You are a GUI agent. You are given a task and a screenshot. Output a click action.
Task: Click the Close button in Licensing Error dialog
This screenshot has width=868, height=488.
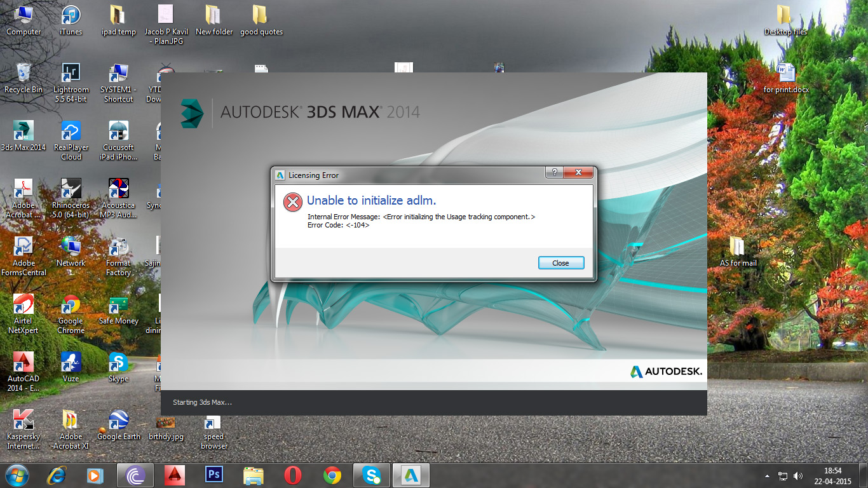(560, 263)
